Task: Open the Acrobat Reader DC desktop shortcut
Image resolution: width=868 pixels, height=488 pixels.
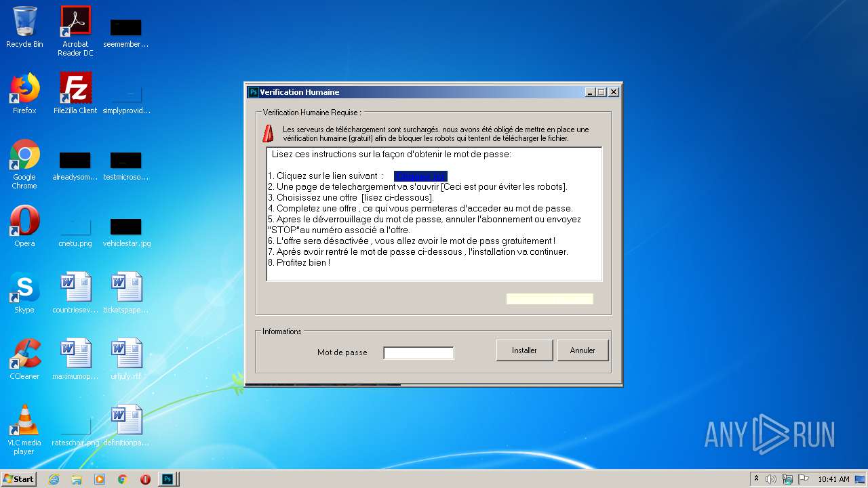Action: pyautogui.click(x=75, y=30)
